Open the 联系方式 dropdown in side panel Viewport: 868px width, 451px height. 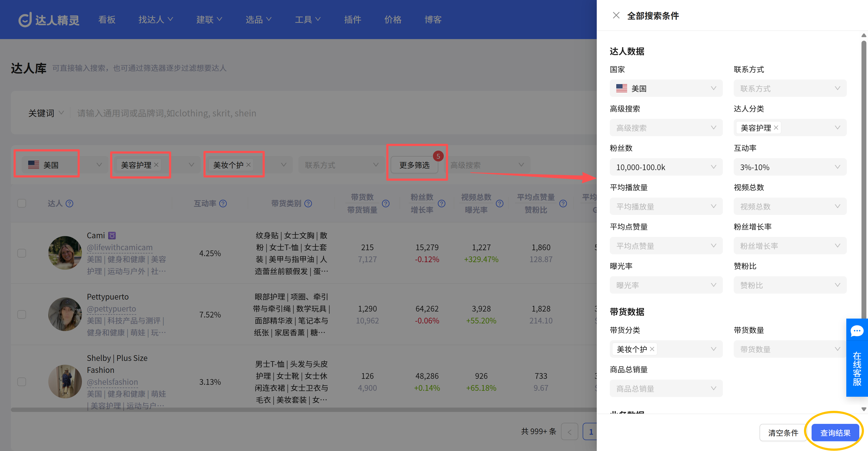pyautogui.click(x=790, y=88)
